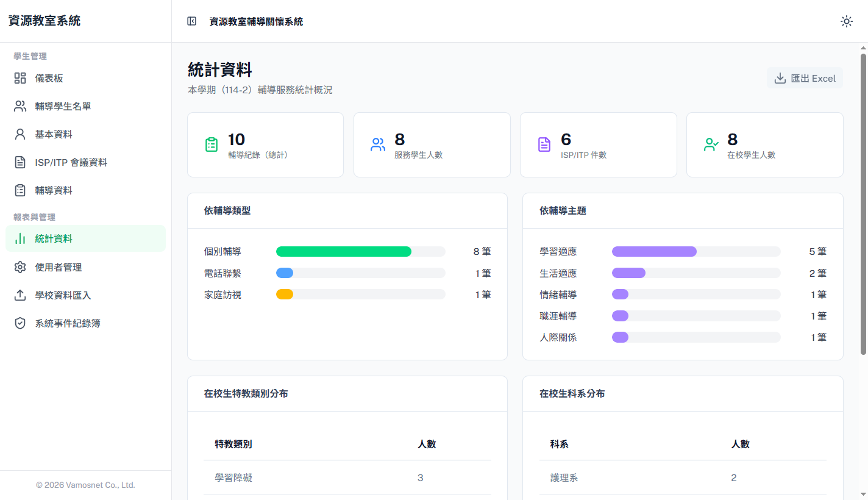
Task: Click the 學校資料匯入 upload icon
Action: pyautogui.click(x=20, y=295)
